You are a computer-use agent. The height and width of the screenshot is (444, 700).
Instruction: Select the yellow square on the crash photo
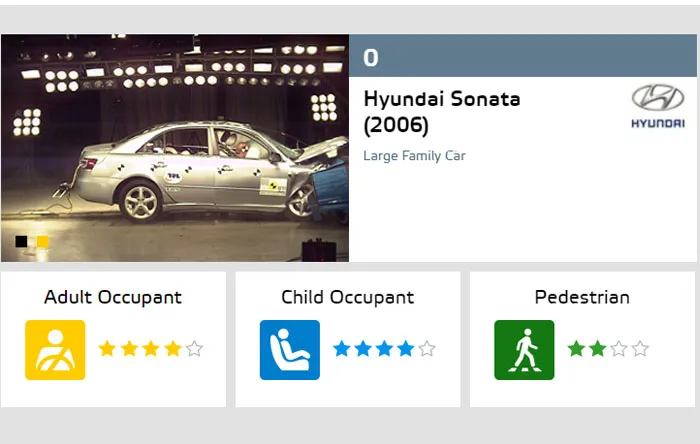coord(43,241)
